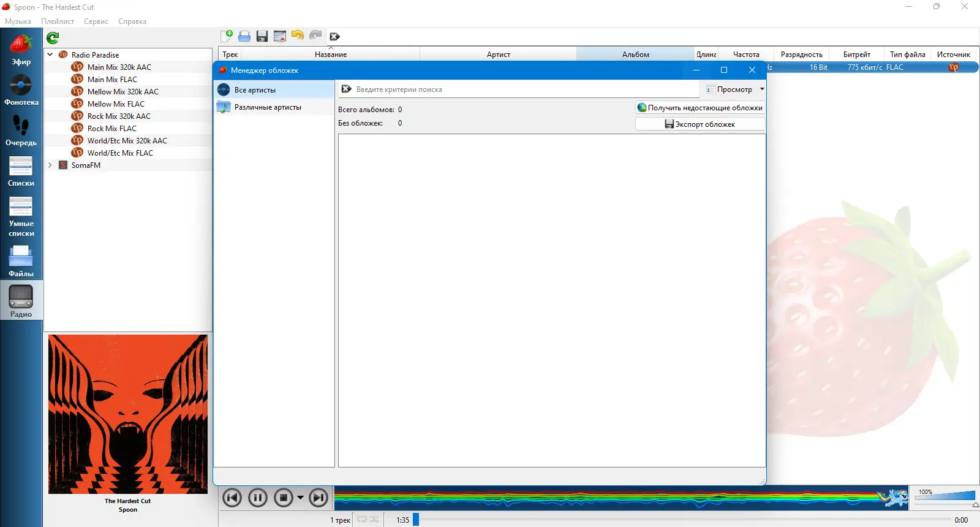Open the Эфир (now playing) sidebar view
The image size is (980, 527).
(x=21, y=50)
